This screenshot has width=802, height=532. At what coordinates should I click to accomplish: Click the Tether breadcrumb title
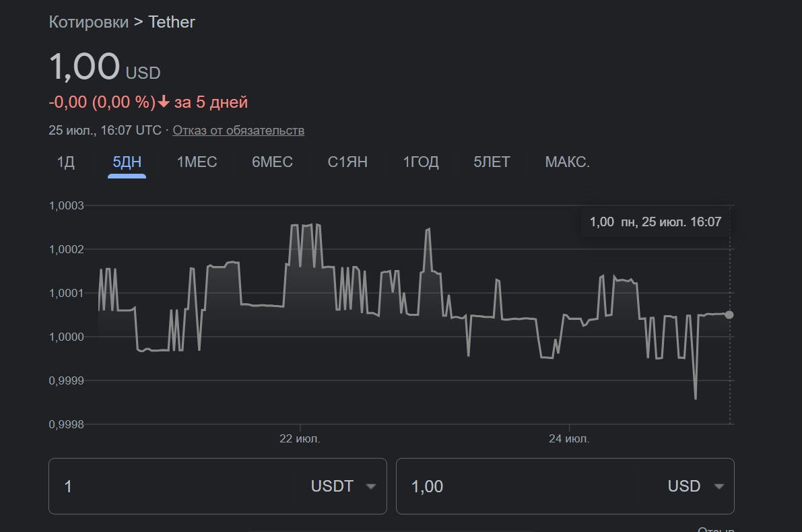[172, 22]
